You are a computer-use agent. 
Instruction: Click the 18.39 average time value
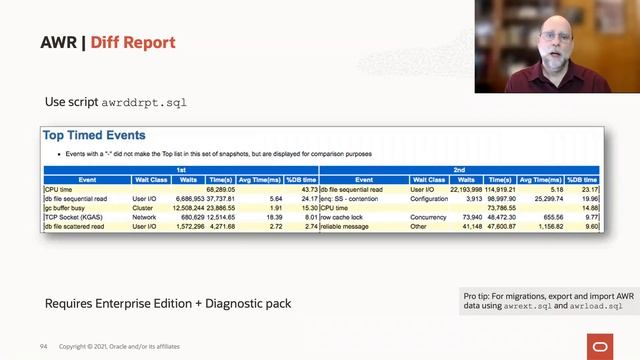[x=274, y=218]
